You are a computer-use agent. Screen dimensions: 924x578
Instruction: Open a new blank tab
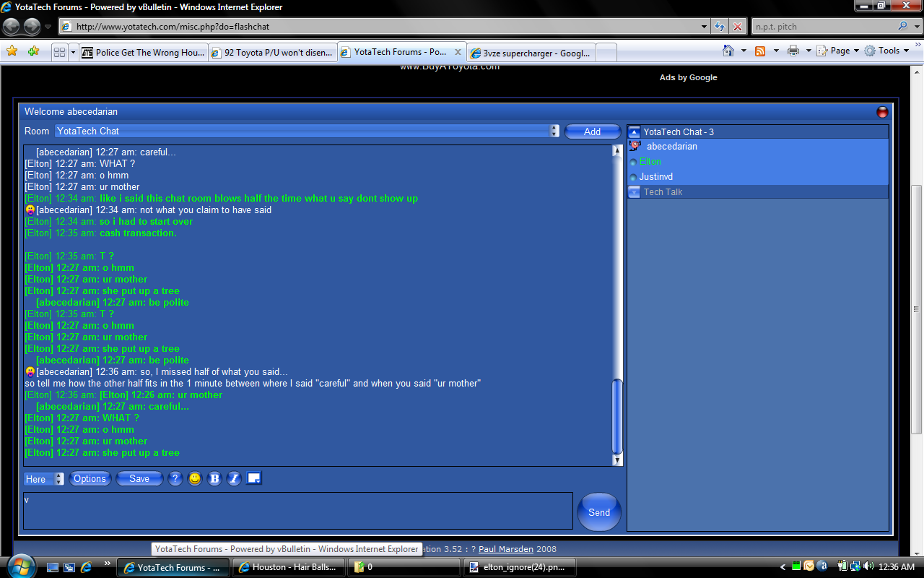(x=607, y=52)
